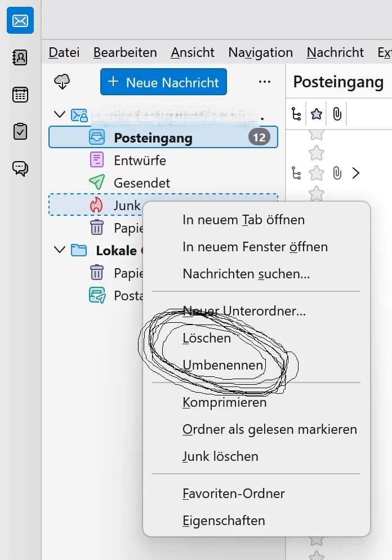Sort by the attachment column header
The image size is (392, 560).
tap(337, 114)
